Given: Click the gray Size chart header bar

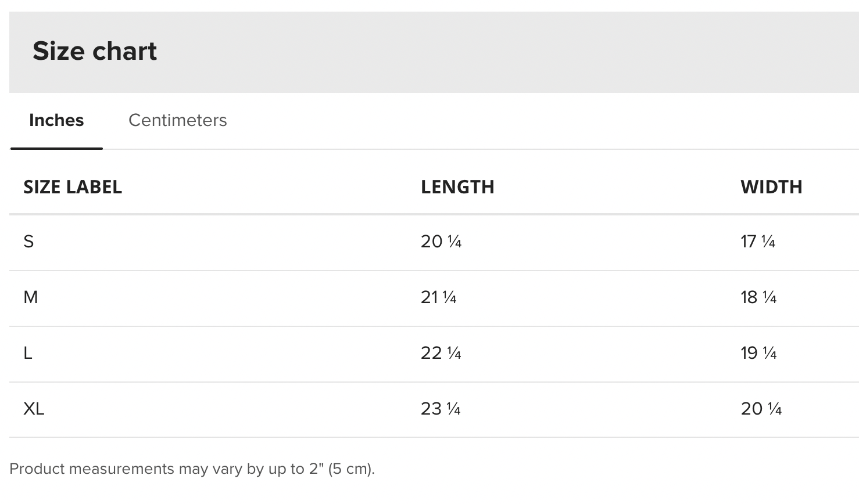Looking at the screenshot, I should [434, 52].
